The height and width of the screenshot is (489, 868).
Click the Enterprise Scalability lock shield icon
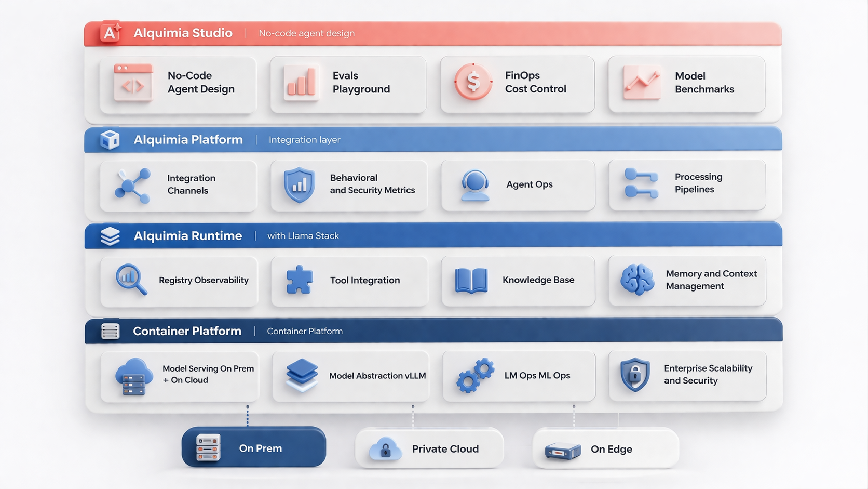coord(635,375)
